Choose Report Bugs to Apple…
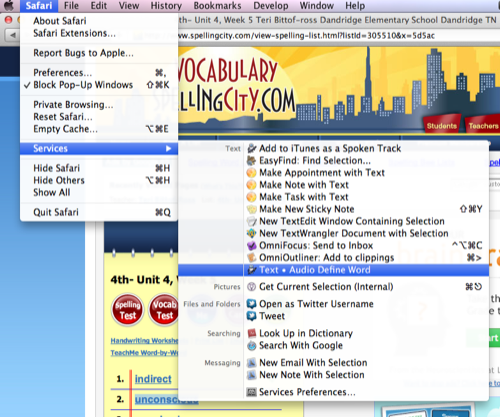The height and width of the screenshot is (417, 500). 99,53
